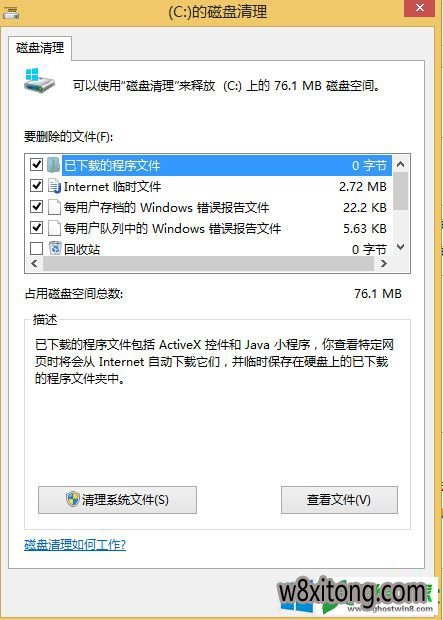Click the vertical scrollbar thumb in file list
The width and height of the screenshot is (443, 620).
point(401,191)
